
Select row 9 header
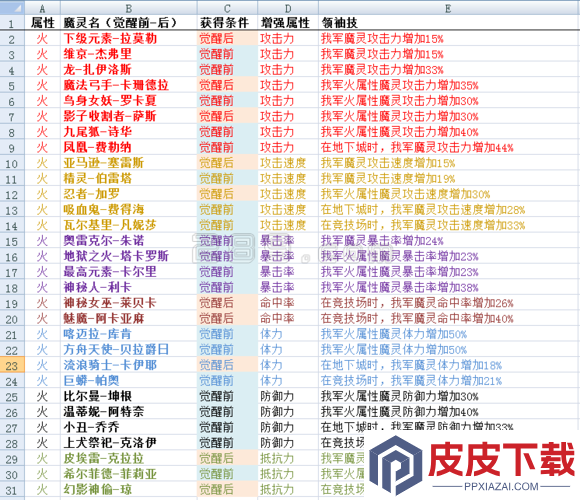click(12, 148)
